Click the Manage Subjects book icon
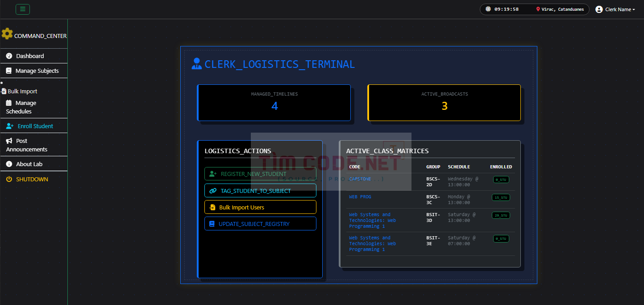 (x=8, y=71)
